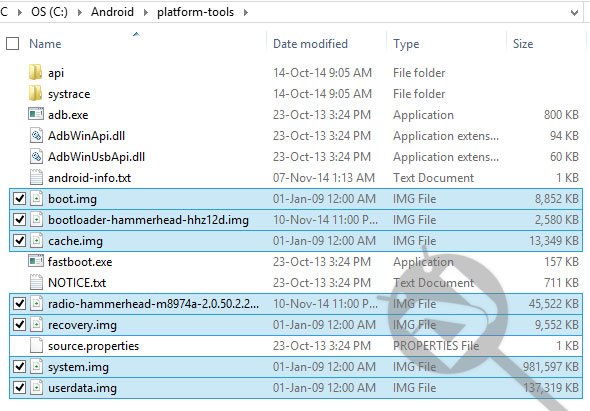Click the 07-Nov-14 1:13 AM date
Image resolution: width=590 pixels, height=411 pixels.
(324, 178)
